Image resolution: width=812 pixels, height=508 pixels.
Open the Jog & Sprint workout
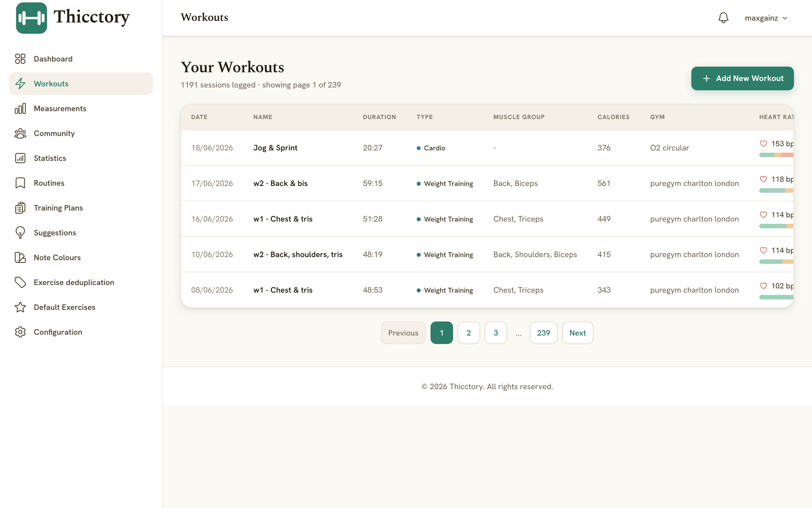point(275,148)
